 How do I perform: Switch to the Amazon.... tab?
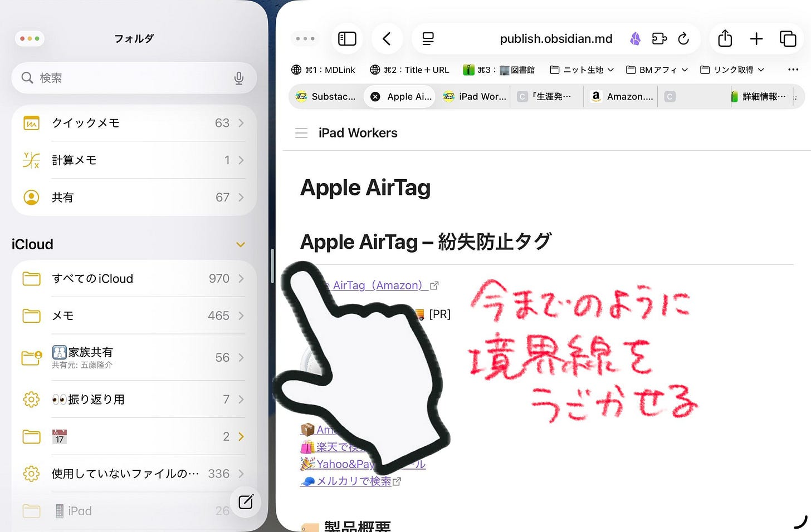tap(622, 96)
